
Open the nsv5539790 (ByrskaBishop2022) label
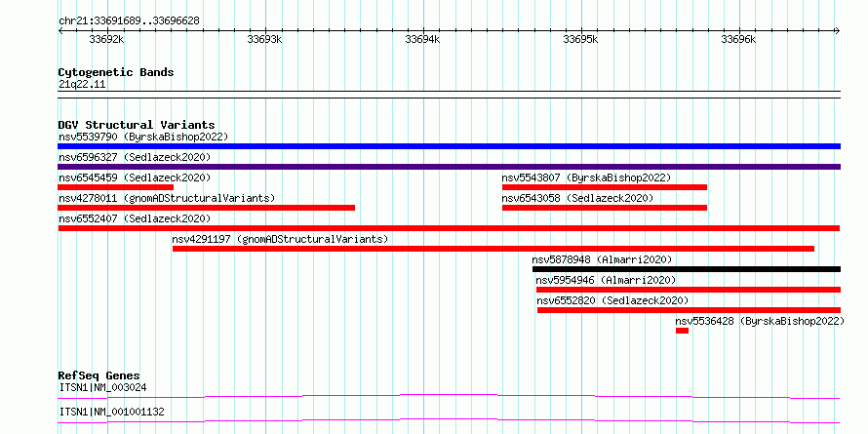point(143,137)
